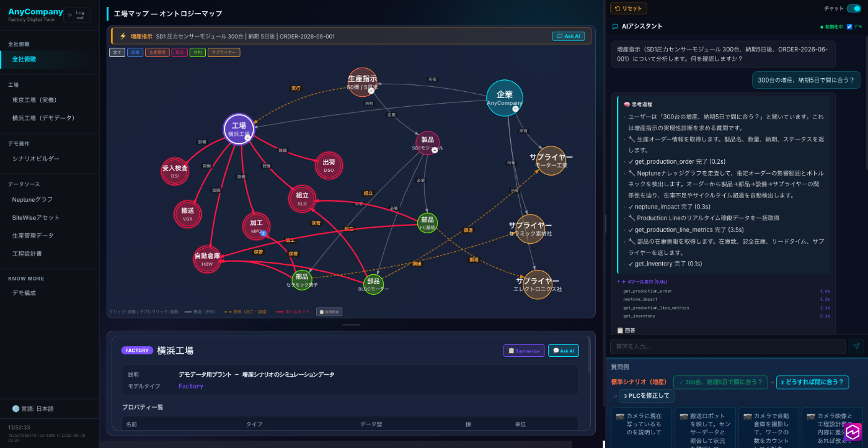
Task: Select the 出荷 DSO node
Action: pos(329,165)
